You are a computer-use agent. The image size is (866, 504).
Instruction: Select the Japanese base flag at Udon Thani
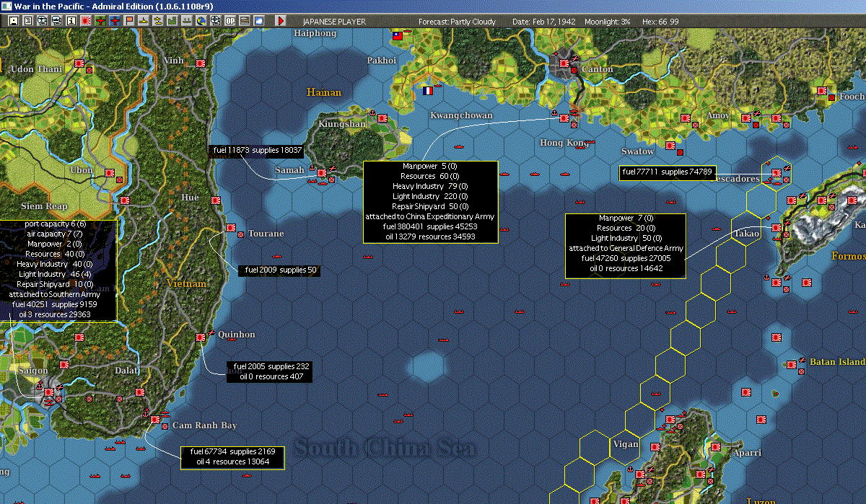(79, 63)
